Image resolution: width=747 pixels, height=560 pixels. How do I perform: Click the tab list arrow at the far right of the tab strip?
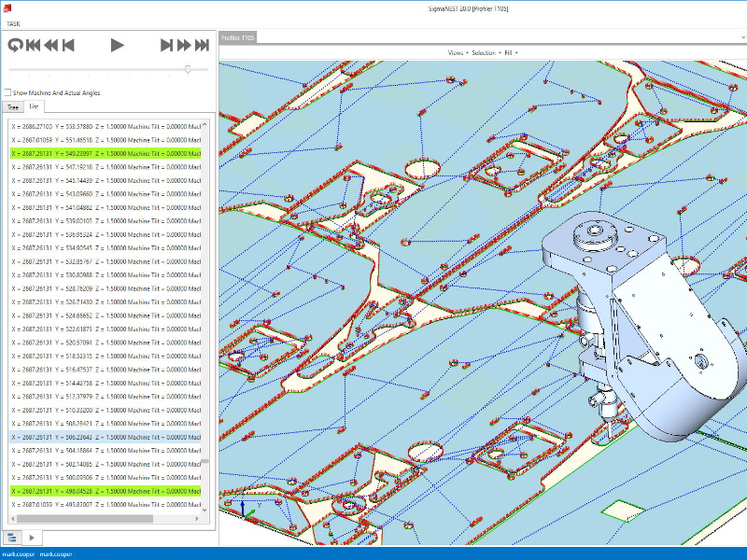(742, 37)
